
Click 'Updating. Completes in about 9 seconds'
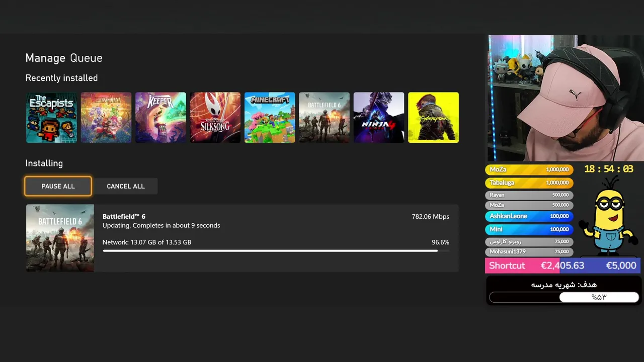click(161, 225)
